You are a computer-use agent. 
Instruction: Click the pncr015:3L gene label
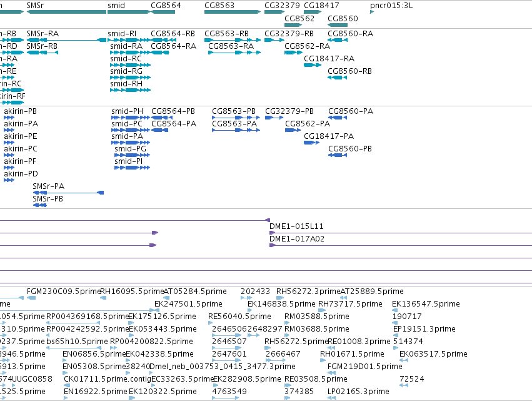pos(391,6)
